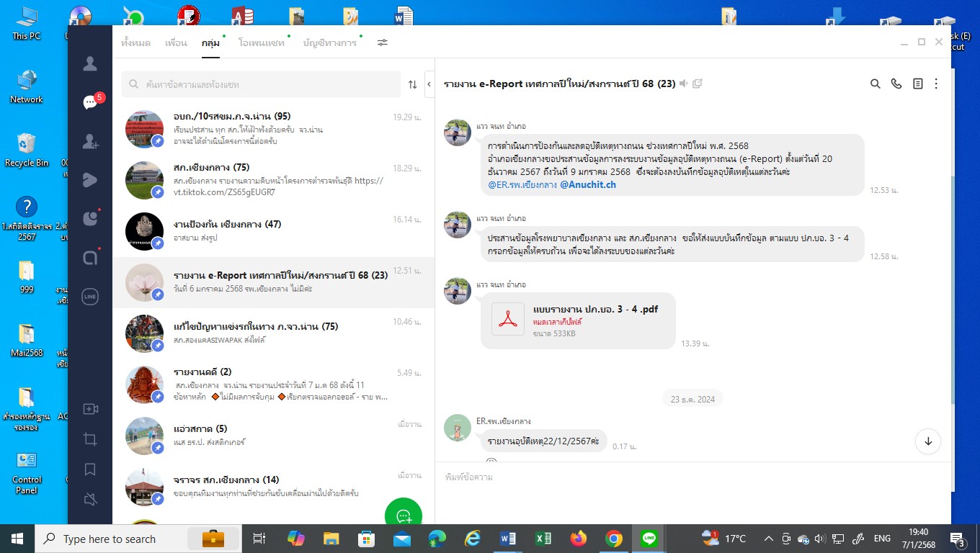Click the @Anuchit.ch mention link
Screen dimensions: 980x553
point(587,184)
